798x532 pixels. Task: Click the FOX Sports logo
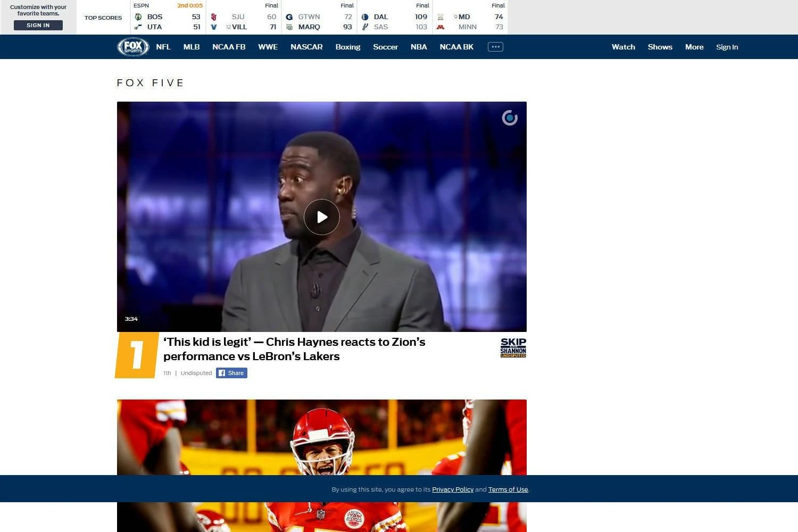(x=133, y=47)
